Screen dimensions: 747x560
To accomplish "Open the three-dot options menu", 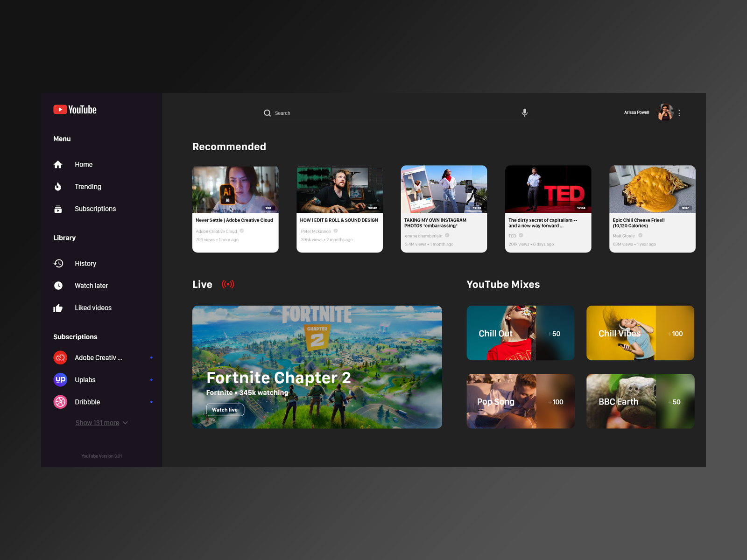I will coord(679,113).
